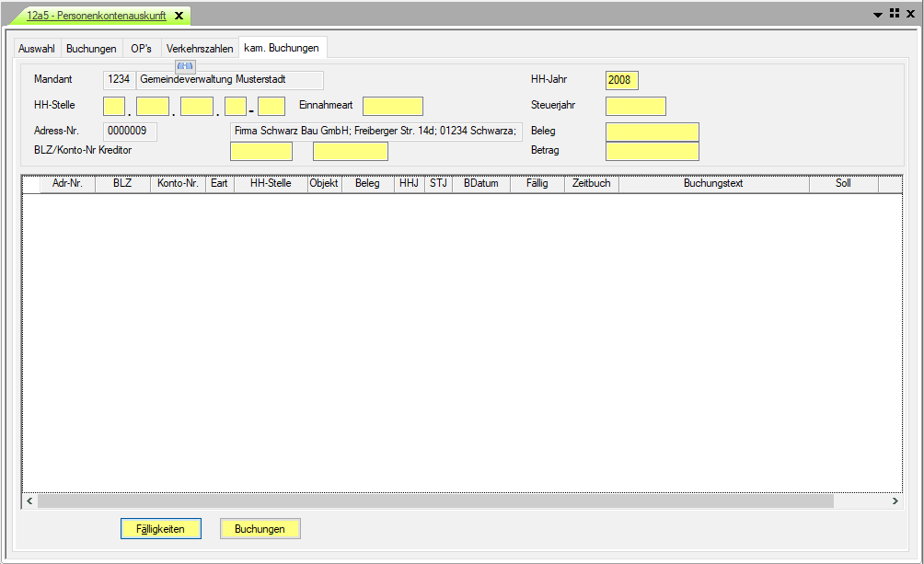
Task: Focus the Steuerjahr input field
Action: pyautogui.click(x=635, y=106)
